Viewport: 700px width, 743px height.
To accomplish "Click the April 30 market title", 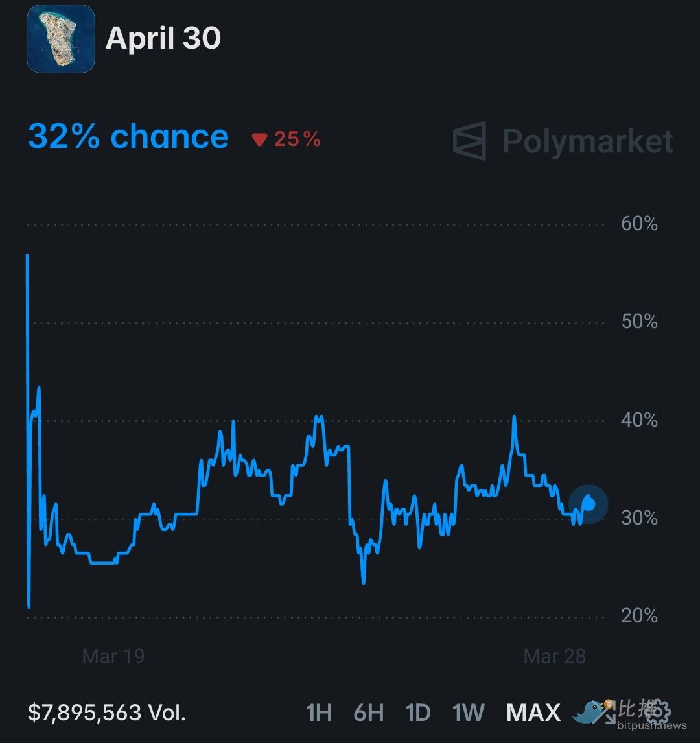I will (x=163, y=38).
